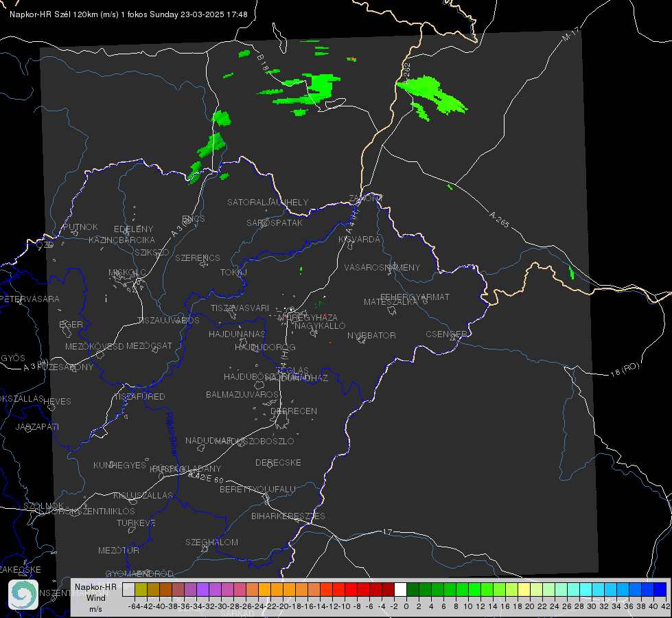Click the MISKOLC city label

127,273
